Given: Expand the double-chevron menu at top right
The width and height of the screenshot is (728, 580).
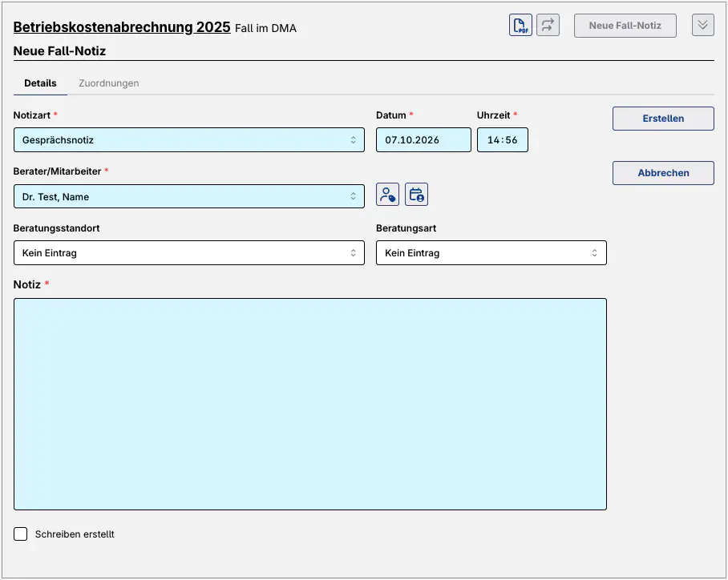Looking at the screenshot, I should click(702, 25).
